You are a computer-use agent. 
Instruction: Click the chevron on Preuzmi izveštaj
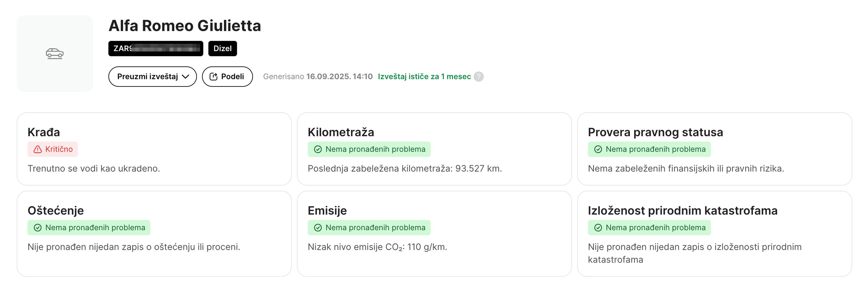(x=185, y=76)
